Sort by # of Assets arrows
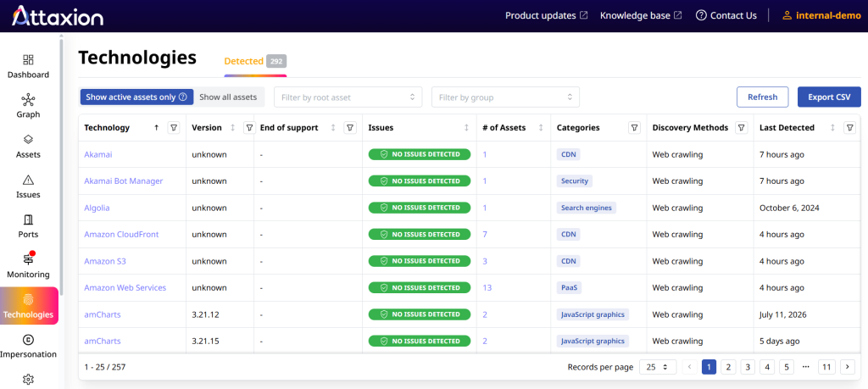The width and height of the screenshot is (868, 389). (x=540, y=128)
